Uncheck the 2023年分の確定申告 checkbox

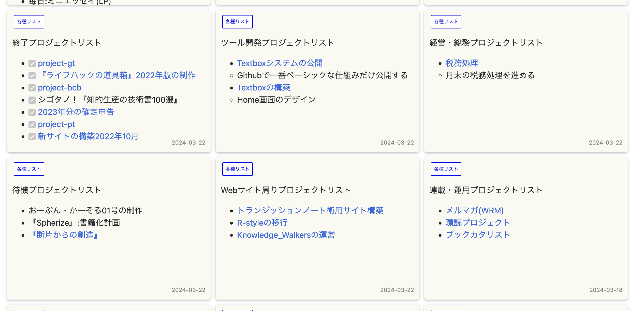[32, 112]
